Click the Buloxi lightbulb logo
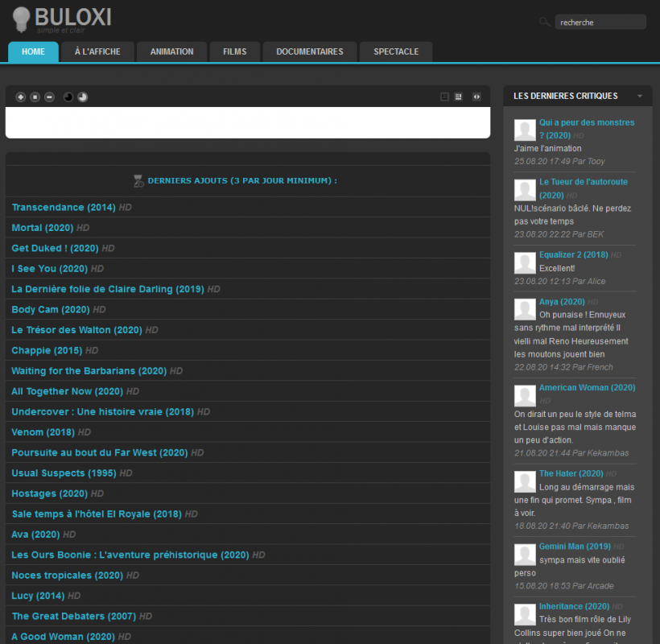Image resolution: width=660 pixels, height=644 pixels. (x=21, y=19)
